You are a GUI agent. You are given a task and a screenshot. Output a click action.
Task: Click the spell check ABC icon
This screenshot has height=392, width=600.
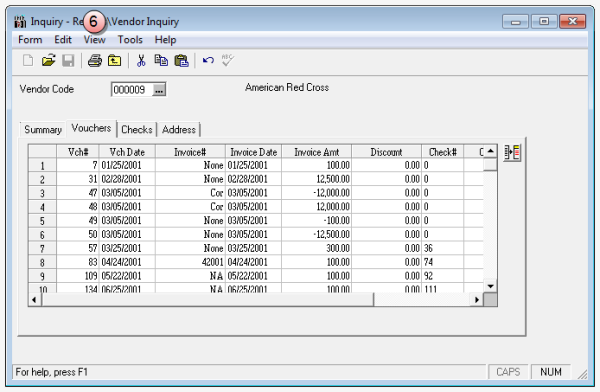tap(228, 60)
